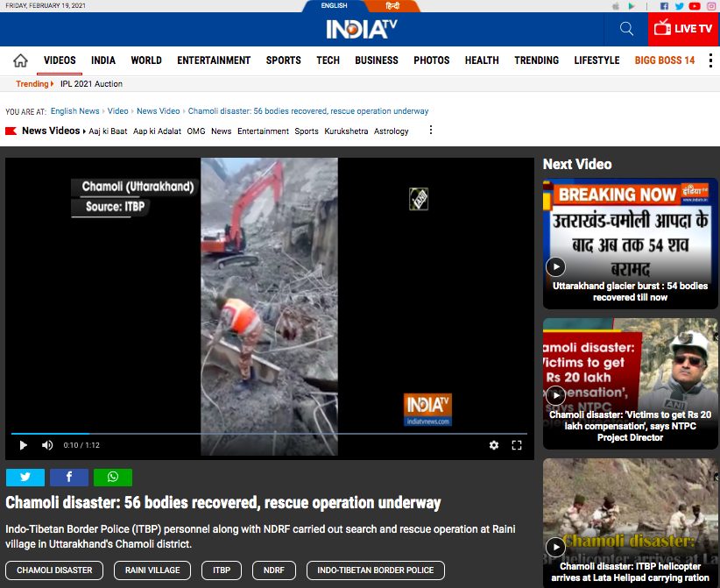Open Indo-Tibetan Border Police tag

click(376, 570)
